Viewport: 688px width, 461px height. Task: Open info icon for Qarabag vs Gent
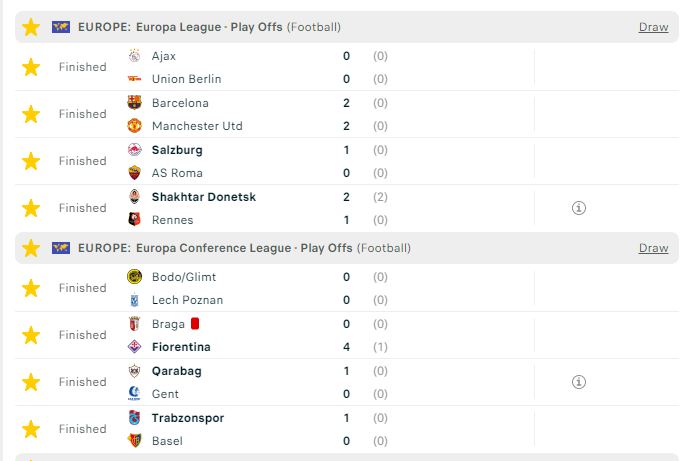579,382
